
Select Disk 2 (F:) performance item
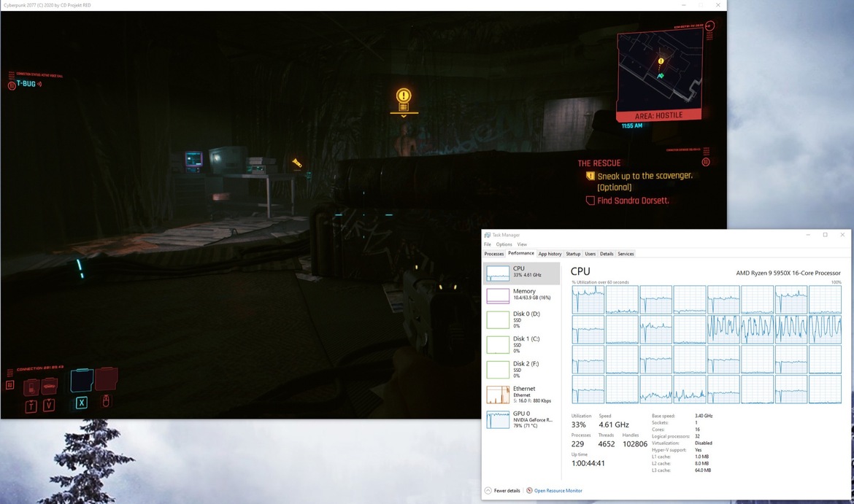(521, 370)
